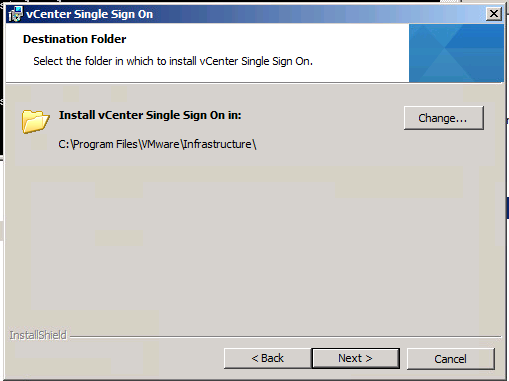Image resolution: width=509 pixels, height=381 pixels.
Task: Click the blue VMware banner graphic
Action: [456, 53]
